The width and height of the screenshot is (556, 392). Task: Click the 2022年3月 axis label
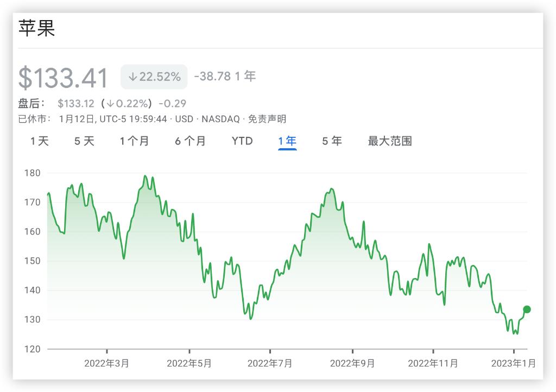[x=107, y=363]
